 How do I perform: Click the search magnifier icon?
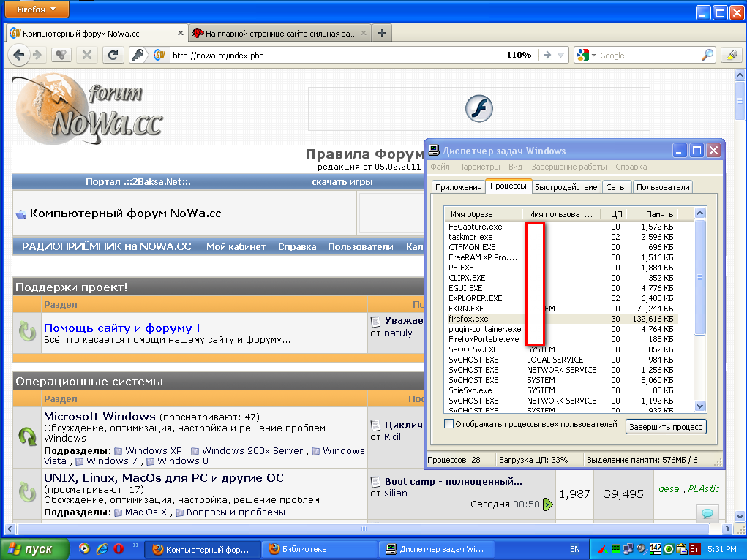(707, 56)
